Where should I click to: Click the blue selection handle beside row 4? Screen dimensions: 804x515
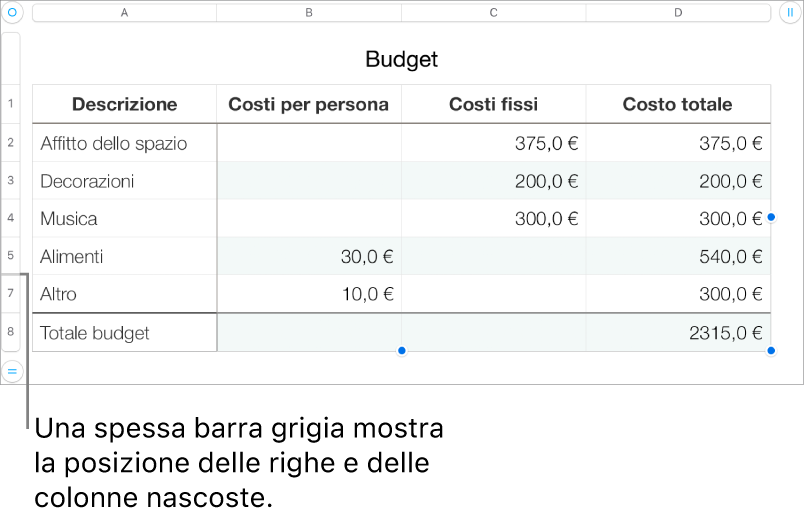coord(771,217)
